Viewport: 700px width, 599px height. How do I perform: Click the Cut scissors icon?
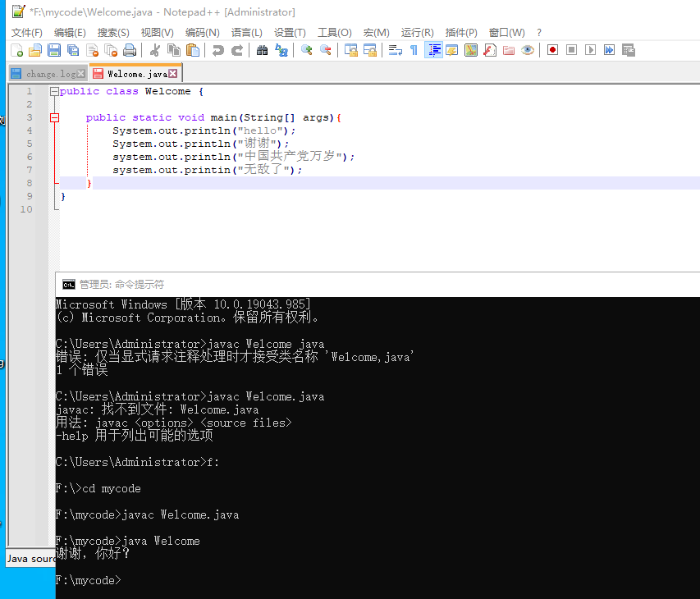155,50
